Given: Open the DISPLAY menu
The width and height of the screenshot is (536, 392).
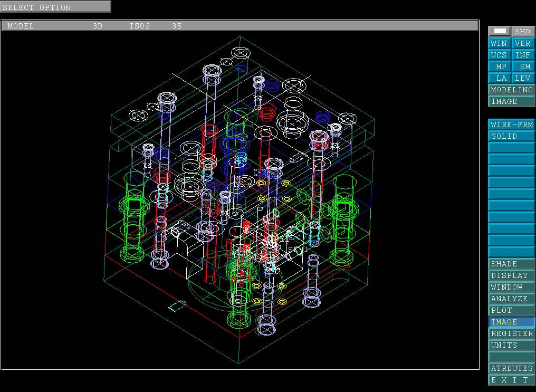Looking at the screenshot, I should point(511,275).
